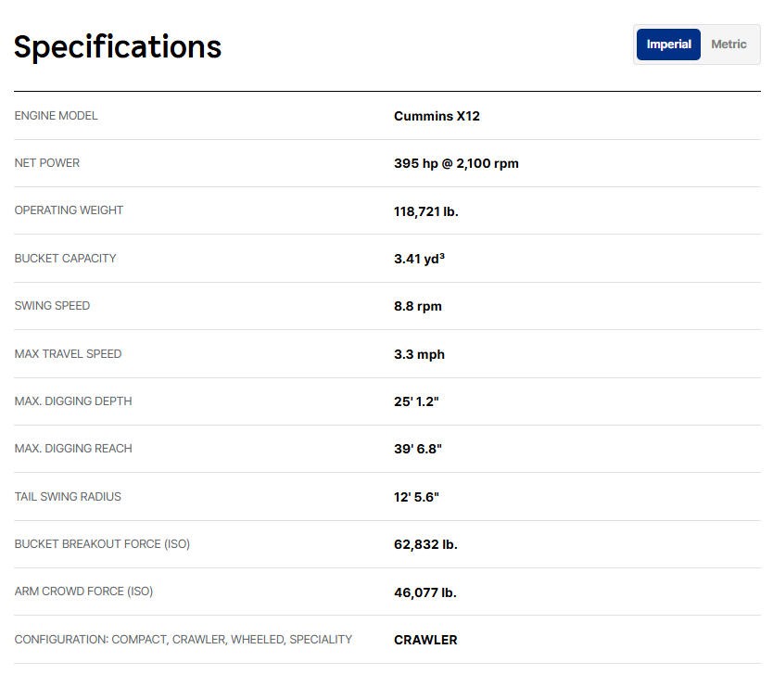Select the Tail Swing Radius value 12' 5.6"
Viewport: 773px width, 700px height.
coord(416,497)
